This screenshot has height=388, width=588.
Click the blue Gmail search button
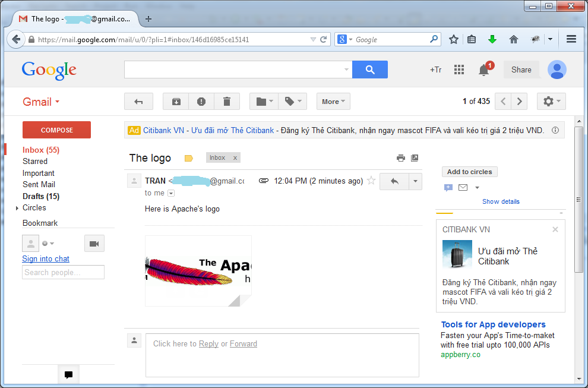pyautogui.click(x=370, y=70)
